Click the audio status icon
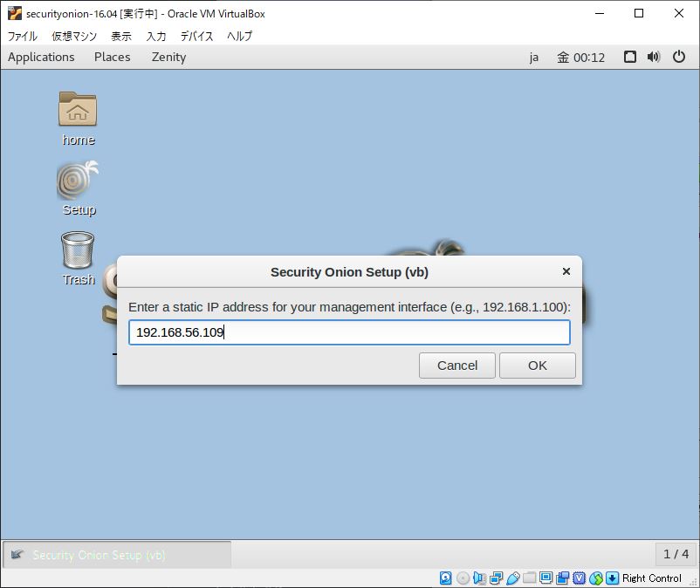 coord(479,578)
